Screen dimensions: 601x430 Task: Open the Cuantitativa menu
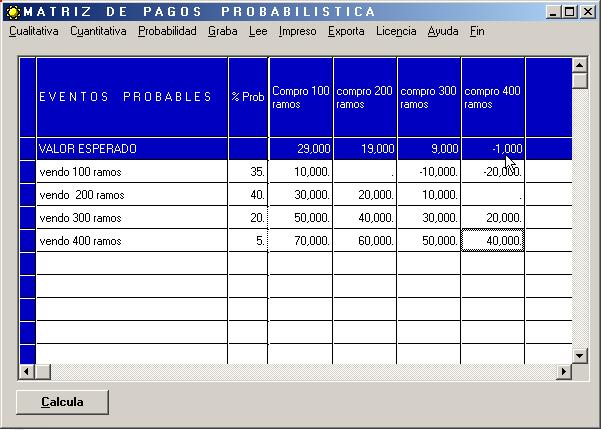[98, 31]
